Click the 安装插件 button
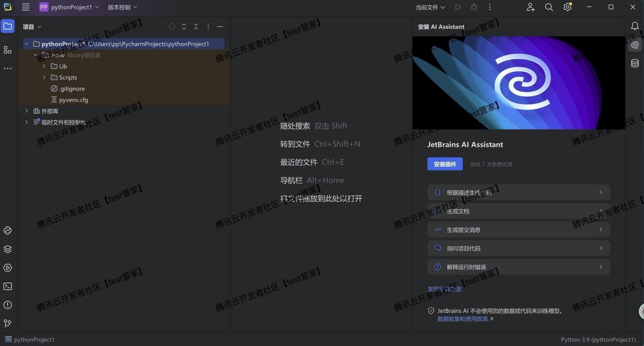 click(445, 164)
